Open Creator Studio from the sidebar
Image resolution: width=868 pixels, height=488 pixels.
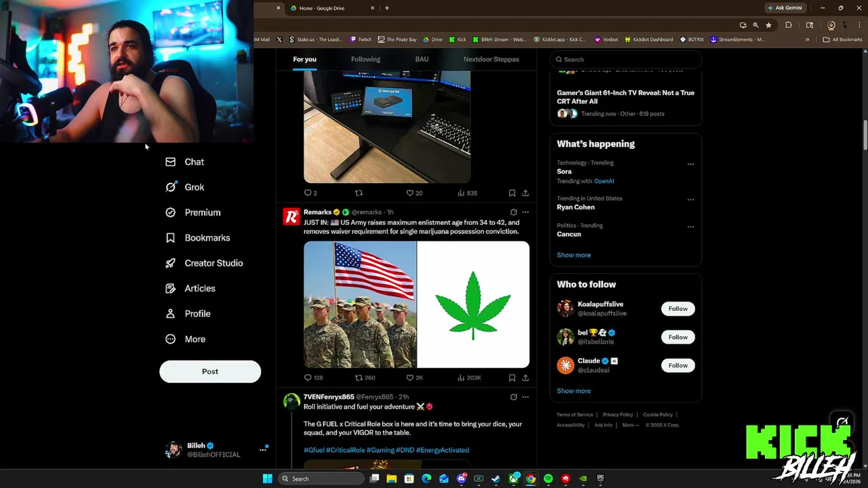tap(204, 263)
